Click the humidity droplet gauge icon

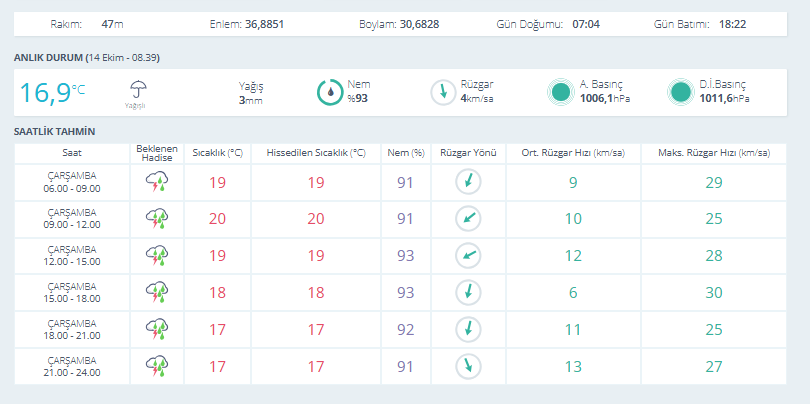click(x=330, y=92)
